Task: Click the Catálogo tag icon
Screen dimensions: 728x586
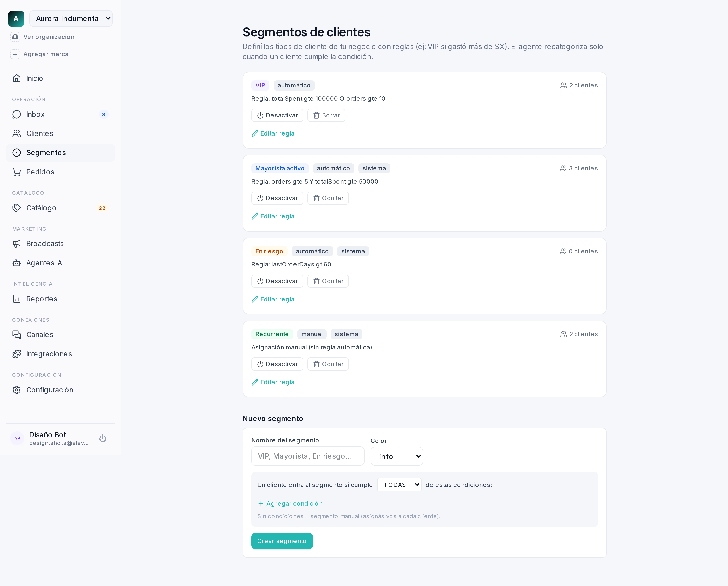Action: coord(16,208)
